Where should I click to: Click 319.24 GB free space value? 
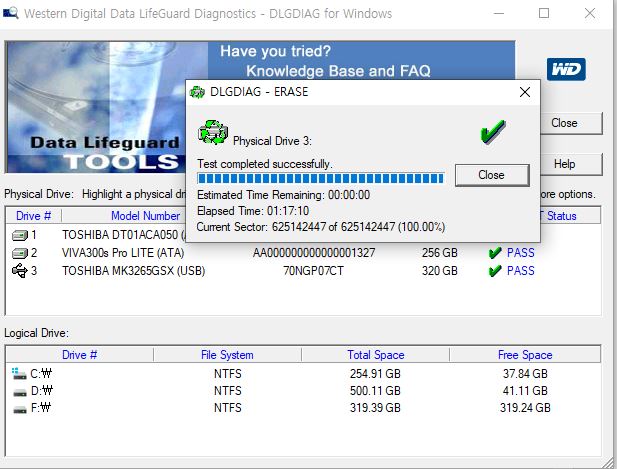coord(525,408)
